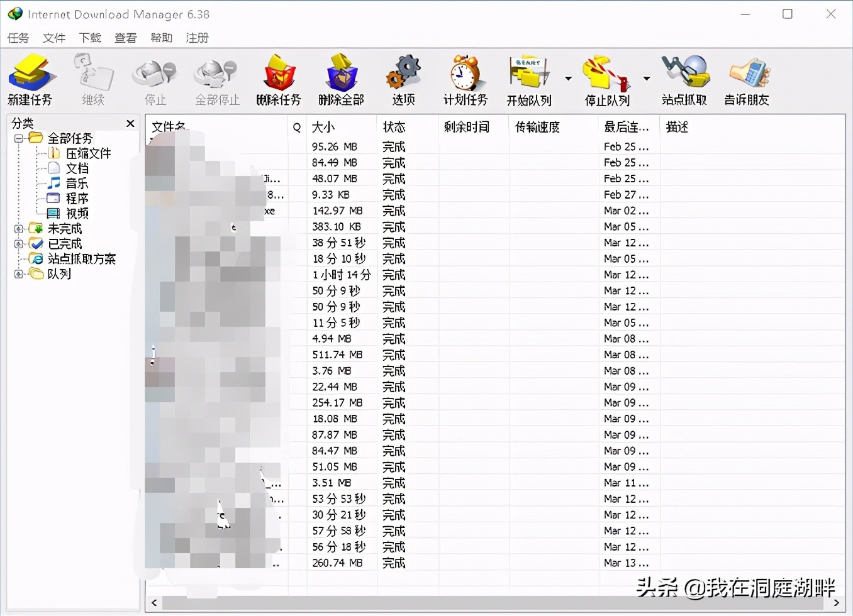Click the Q column header
This screenshot has height=616, width=853.
(x=297, y=127)
